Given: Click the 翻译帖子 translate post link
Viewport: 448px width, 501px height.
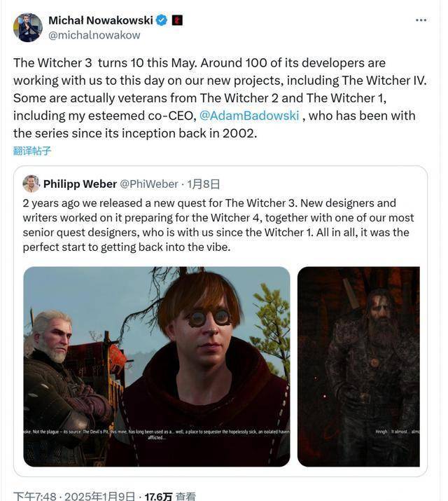Looking at the screenshot, I should [32, 151].
